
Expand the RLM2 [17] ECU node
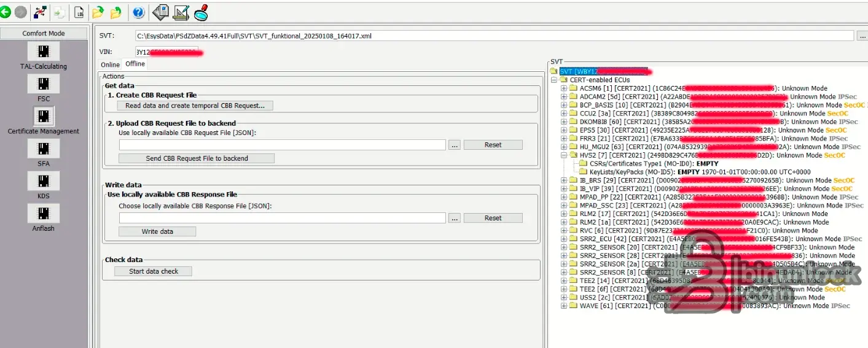click(x=564, y=214)
